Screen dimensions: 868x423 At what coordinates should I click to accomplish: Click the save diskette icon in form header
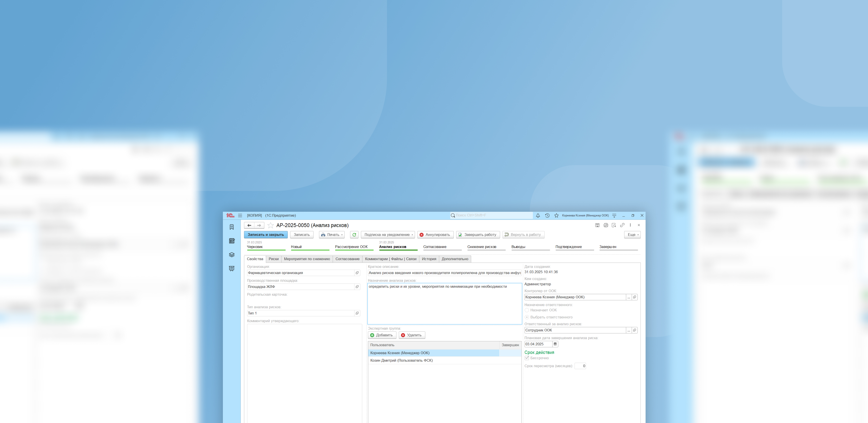click(597, 225)
